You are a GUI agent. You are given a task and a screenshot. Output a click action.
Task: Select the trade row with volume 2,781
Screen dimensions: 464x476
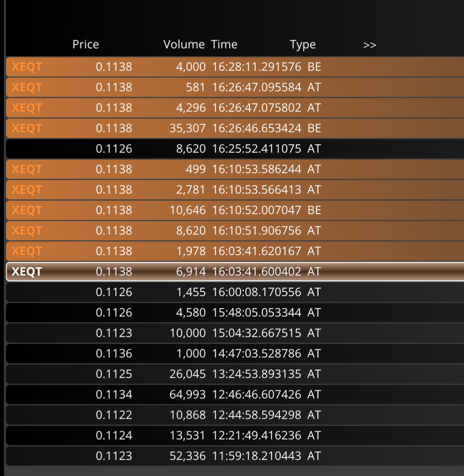pos(235,189)
